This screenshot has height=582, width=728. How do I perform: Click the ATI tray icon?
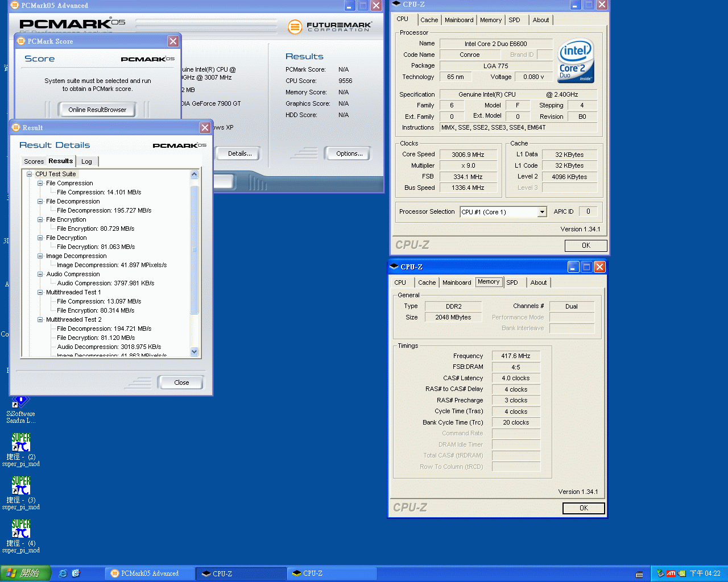click(671, 573)
